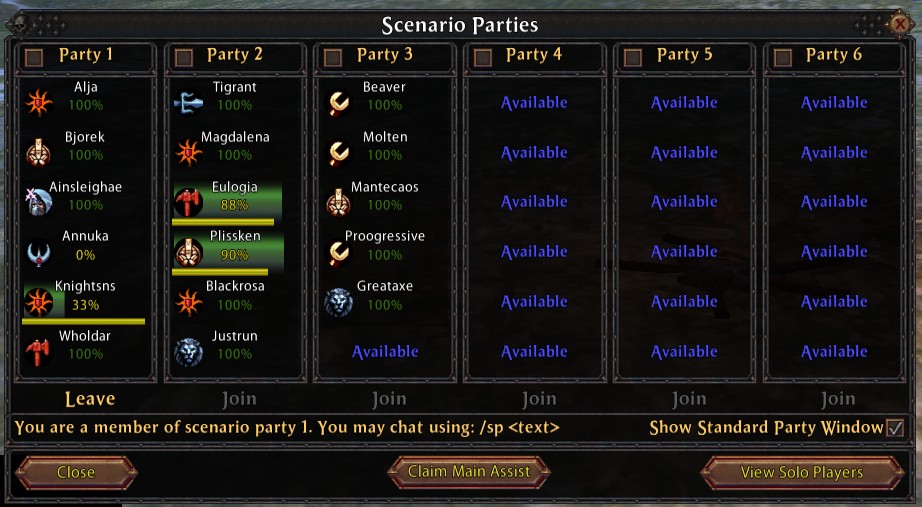Click the Close button at bottom left

76,472
